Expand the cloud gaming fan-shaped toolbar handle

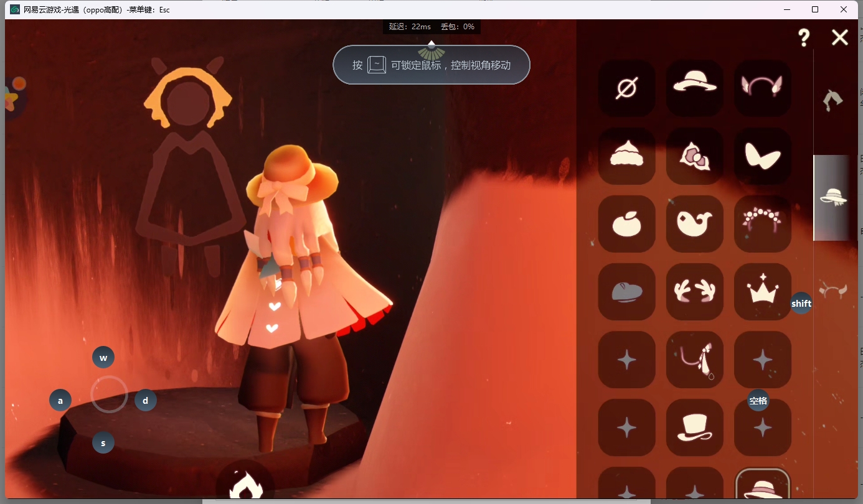(431, 52)
